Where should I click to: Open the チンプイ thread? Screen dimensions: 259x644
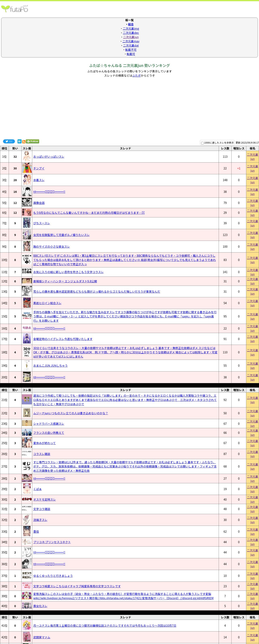tap(39, 168)
